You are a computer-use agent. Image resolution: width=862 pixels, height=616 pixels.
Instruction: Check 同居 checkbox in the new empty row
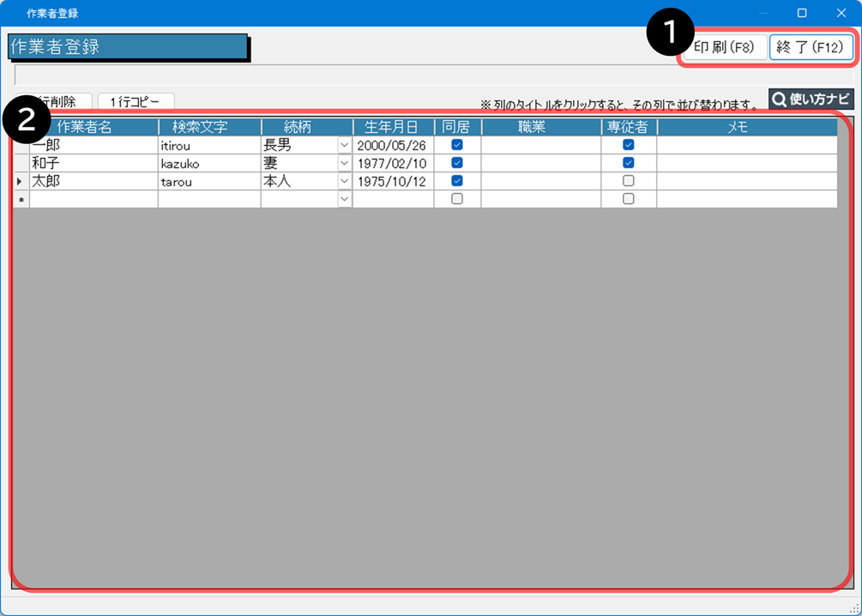click(457, 199)
